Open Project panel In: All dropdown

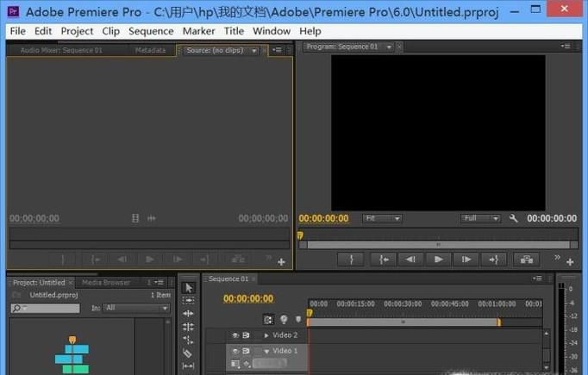click(136, 308)
